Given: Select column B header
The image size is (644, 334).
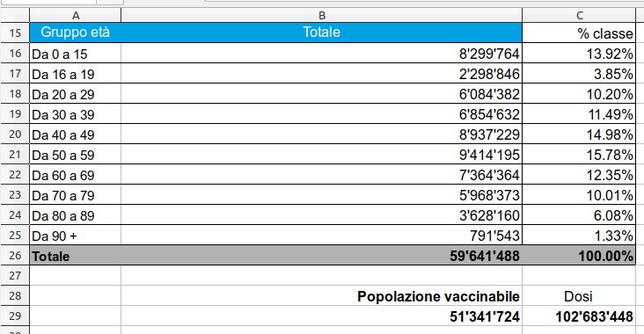Looking at the screenshot, I should 322,16.
